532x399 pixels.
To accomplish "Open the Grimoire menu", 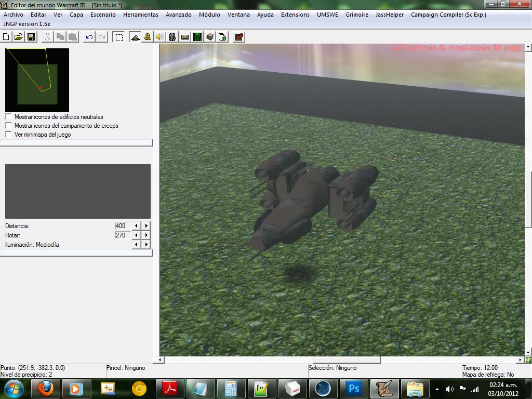I will [x=357, y=15].
